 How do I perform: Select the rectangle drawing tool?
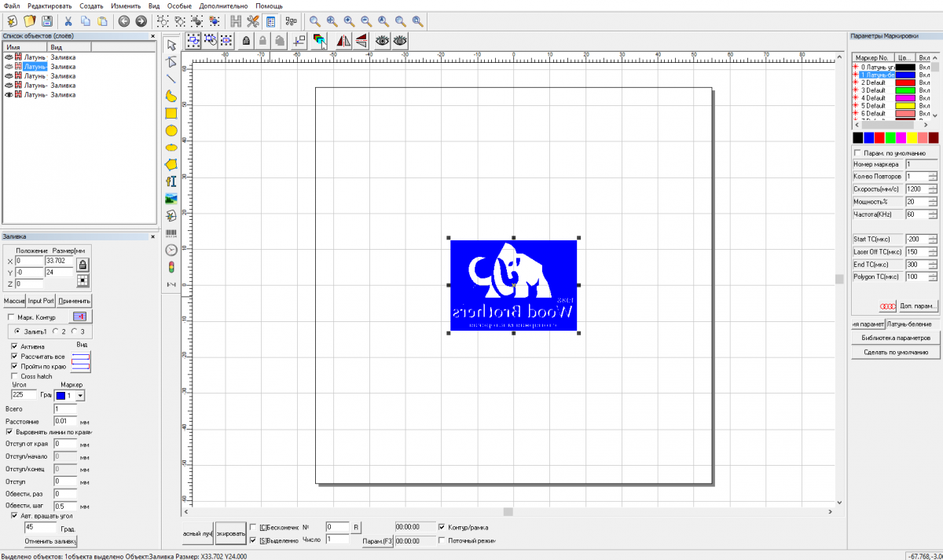pyautogui.click(x=171, y=113)
